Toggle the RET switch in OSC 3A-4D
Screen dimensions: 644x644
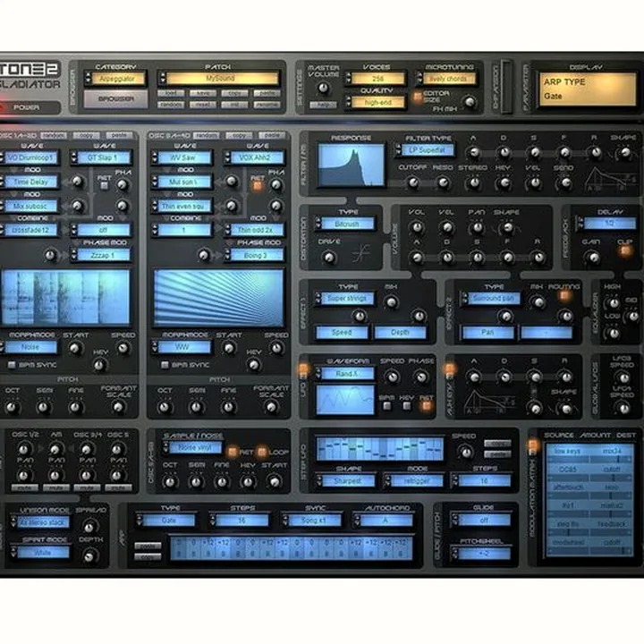(258, 186)
